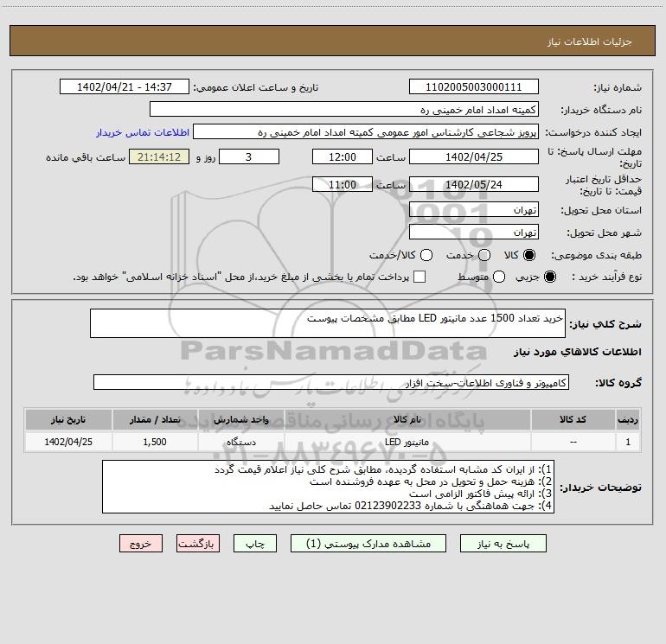Click the ردیف column header

(x=628, y=420)
